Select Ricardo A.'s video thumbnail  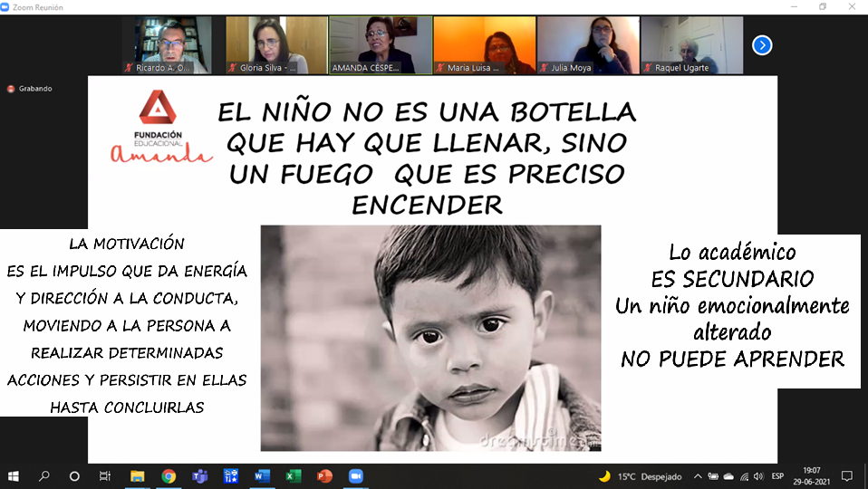point(173,45)
